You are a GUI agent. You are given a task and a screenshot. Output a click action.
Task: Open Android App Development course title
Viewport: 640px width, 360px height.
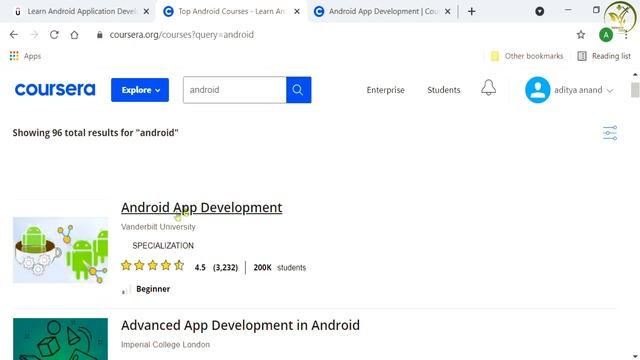coord(202,207)
